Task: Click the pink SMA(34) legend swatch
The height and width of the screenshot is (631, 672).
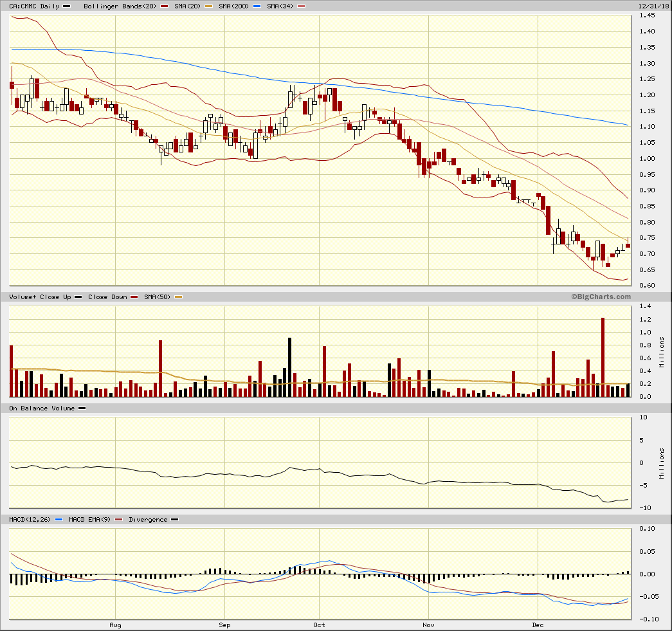Action: point(302,6)
